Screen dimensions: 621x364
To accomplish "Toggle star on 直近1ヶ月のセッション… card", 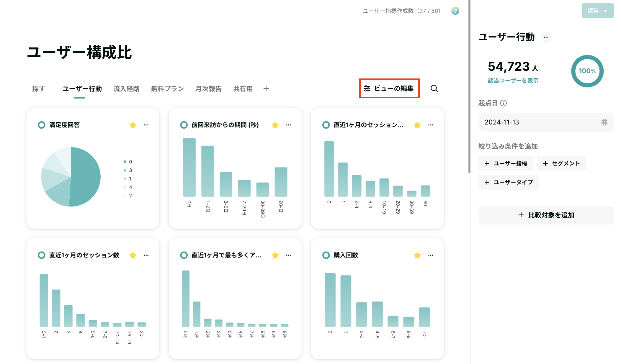I will coord(417,125).
